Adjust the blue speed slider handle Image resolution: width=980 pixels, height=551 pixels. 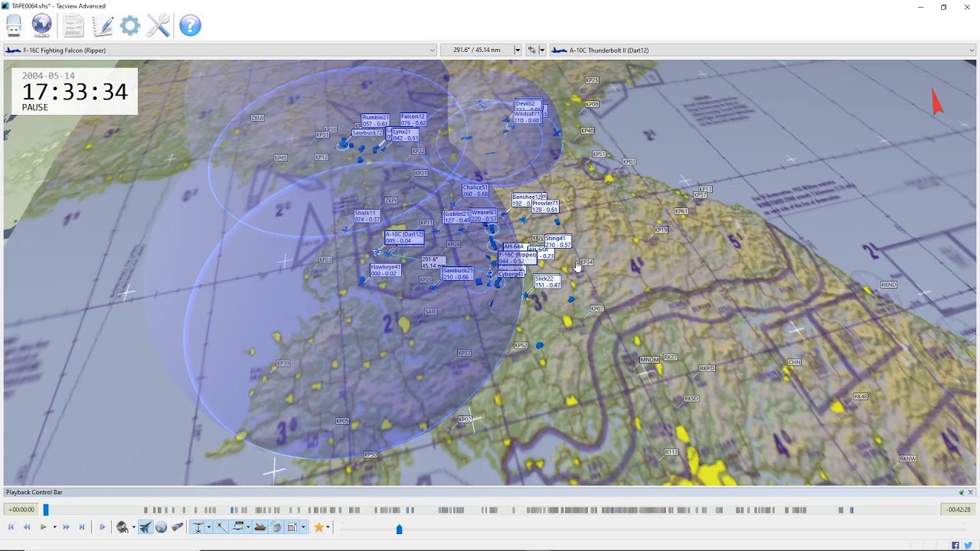399,529
